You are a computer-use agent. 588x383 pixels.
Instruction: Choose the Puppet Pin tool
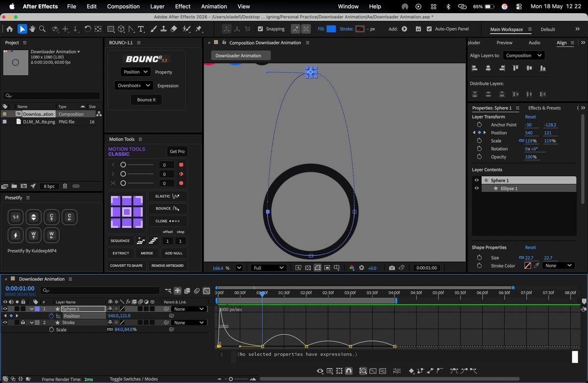199,29
